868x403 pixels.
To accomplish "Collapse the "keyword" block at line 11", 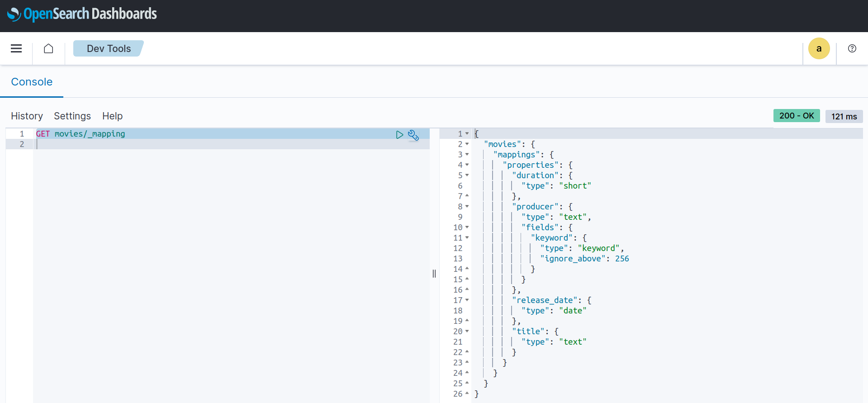I will (467, 238).
